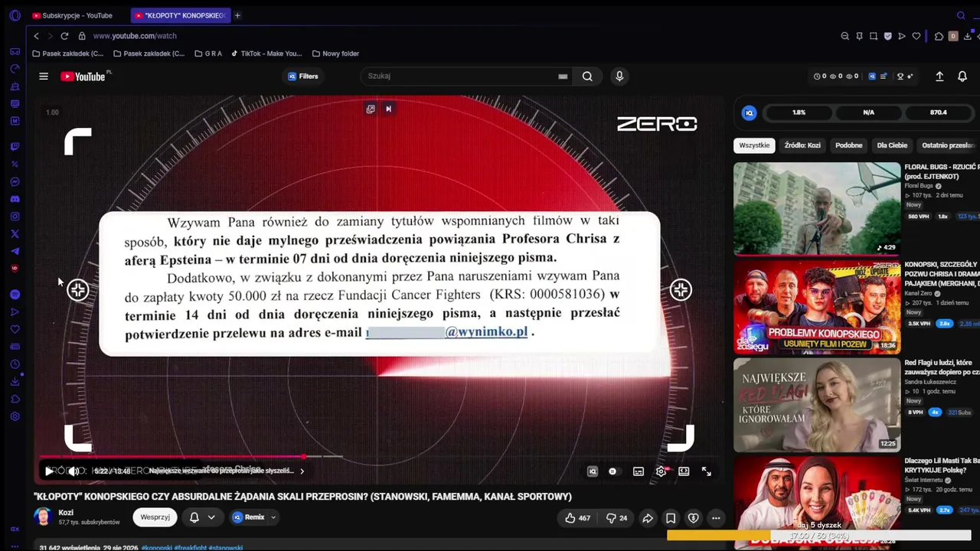Go to YouTube home via logo
This screenshot has width=980, height=551.
pyautogui.click(x=83, y=77)
